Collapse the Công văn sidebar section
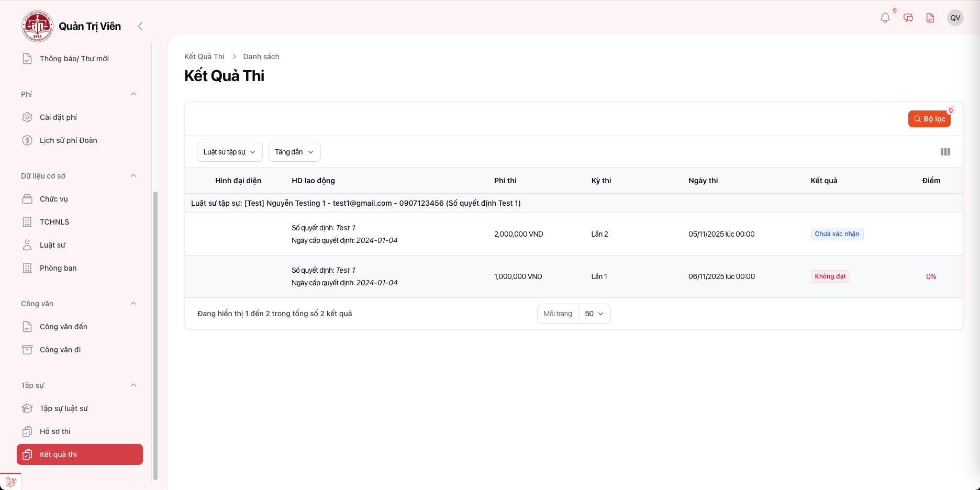Image resolution: width=980 pixels, height=490 pixels. click(133, 304)
